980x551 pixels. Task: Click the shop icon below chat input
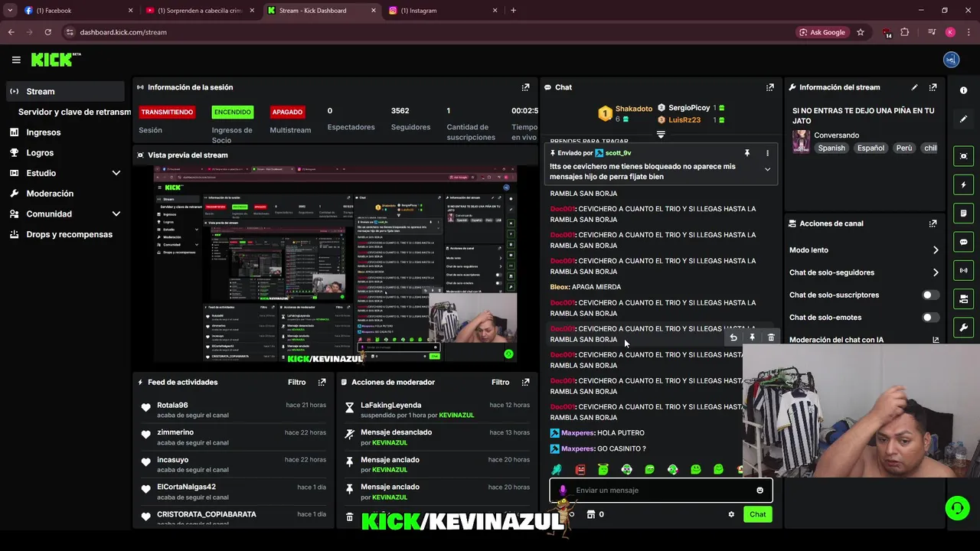click(590, 514)
